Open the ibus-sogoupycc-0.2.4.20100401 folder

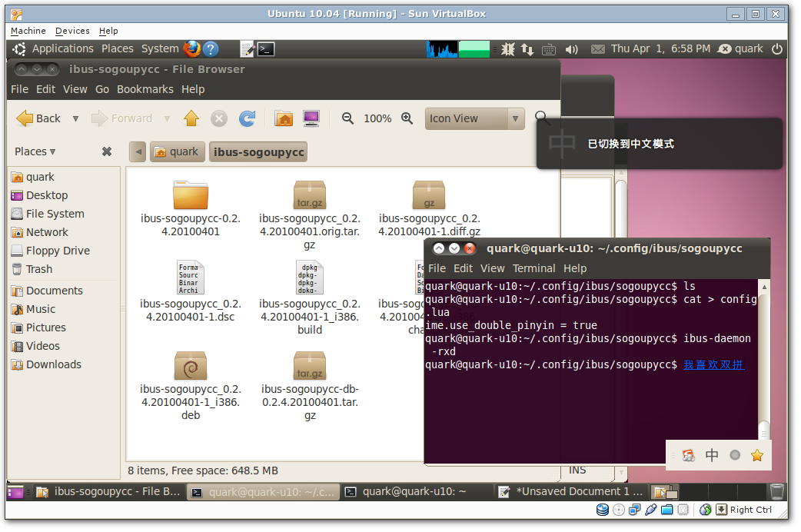(191, 209)
